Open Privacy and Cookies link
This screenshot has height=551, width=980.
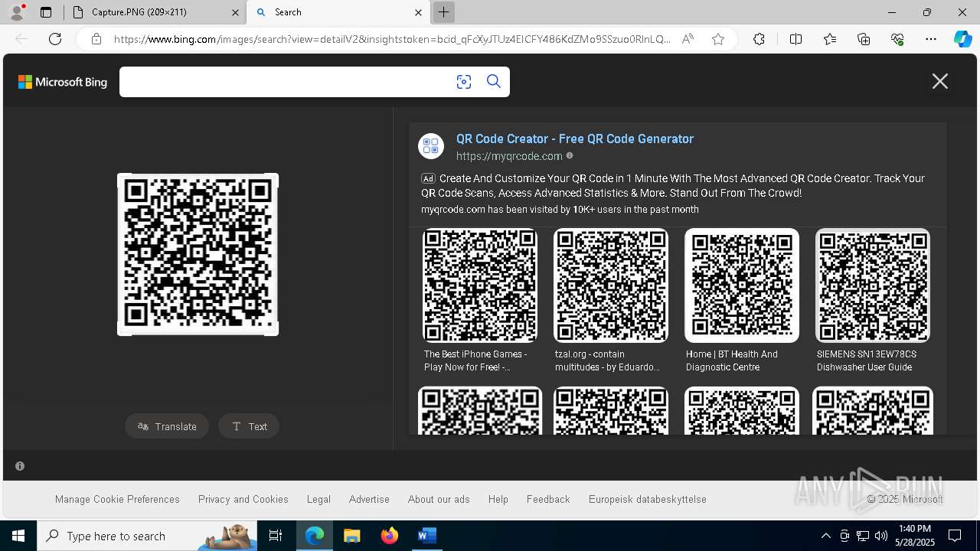(x=243, y=499)
